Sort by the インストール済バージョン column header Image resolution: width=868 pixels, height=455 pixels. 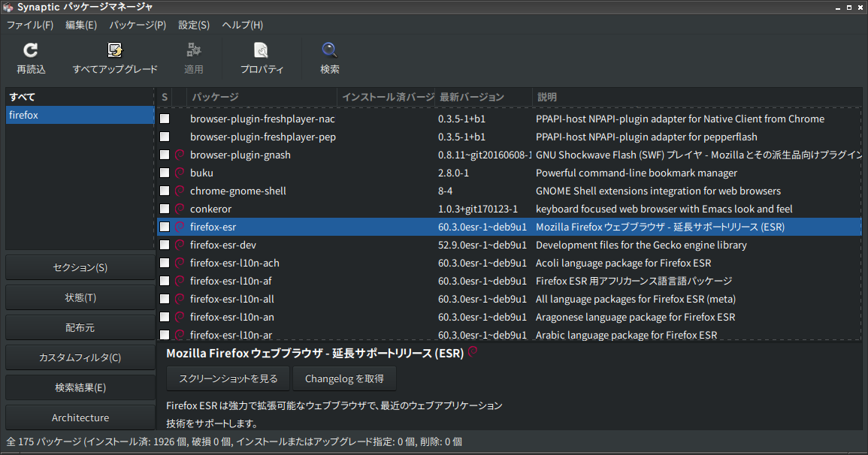[386, 97]
